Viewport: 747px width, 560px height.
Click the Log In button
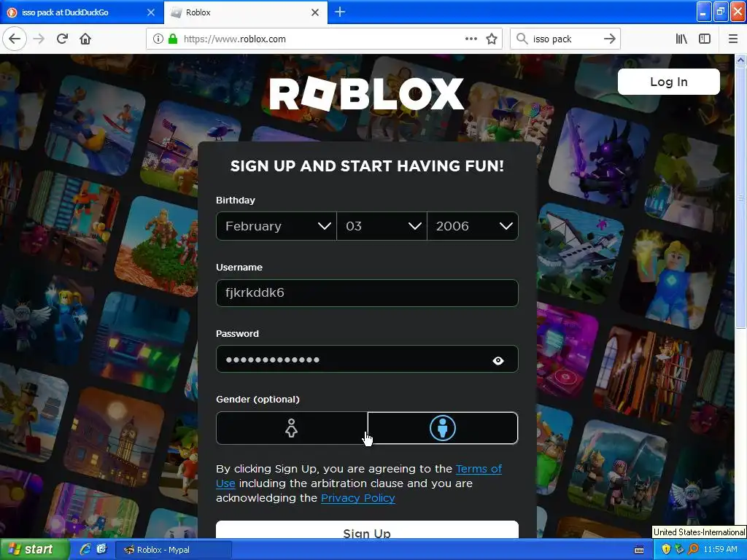[668, 82]
